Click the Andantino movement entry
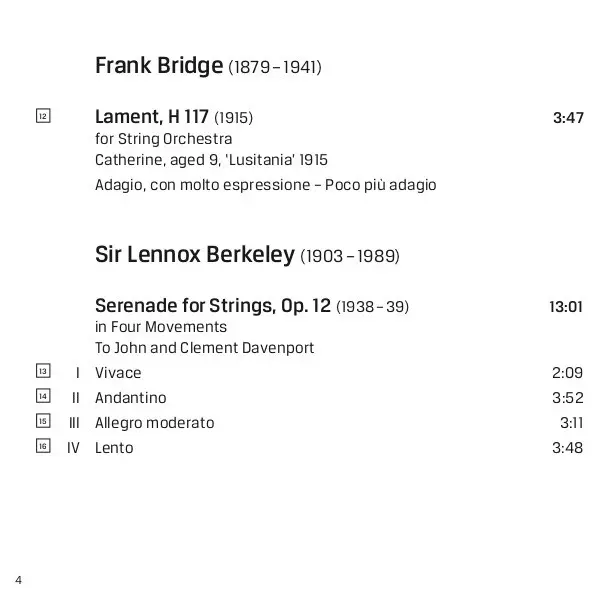 pos(131,398)
